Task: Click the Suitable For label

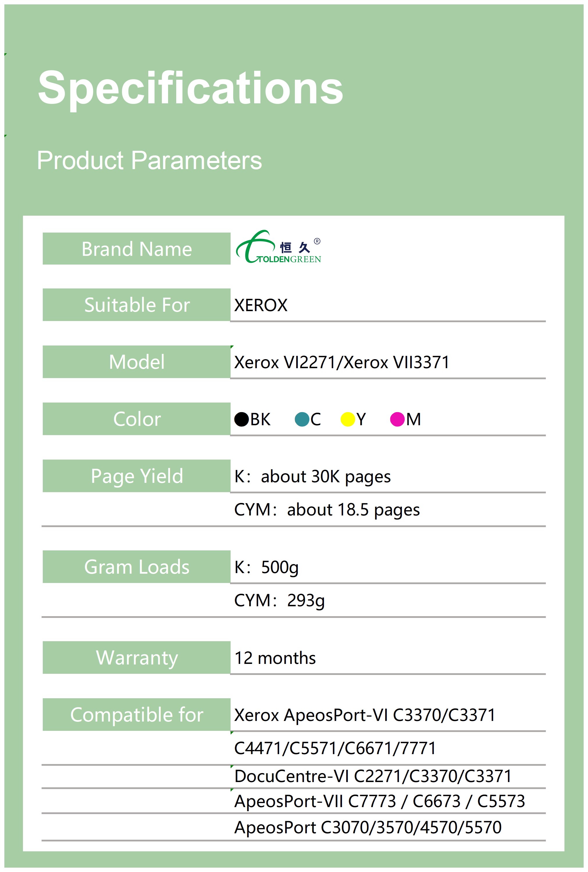Action: [x=136, y=305]
